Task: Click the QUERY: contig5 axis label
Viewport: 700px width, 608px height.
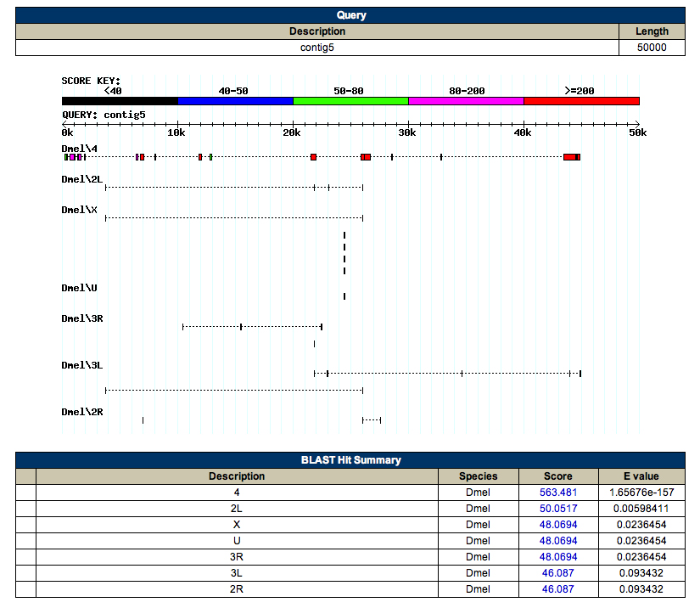Action: (x=104, y=115)
